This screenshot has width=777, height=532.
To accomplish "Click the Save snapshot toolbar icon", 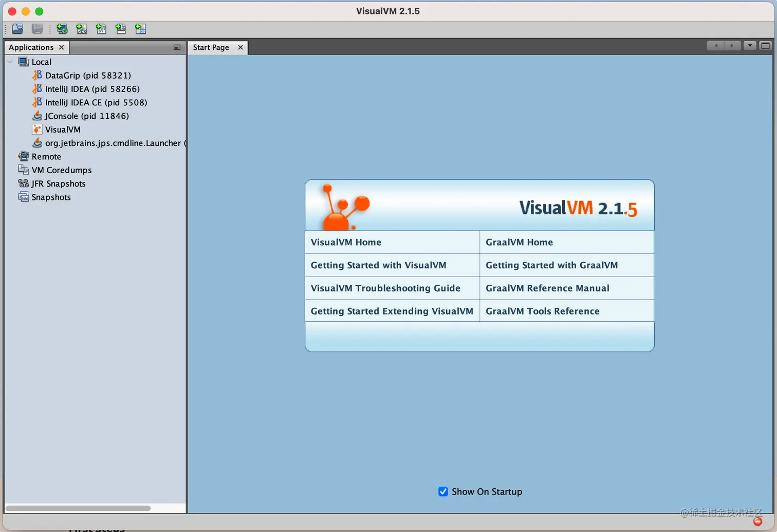I will click(37, 29).
